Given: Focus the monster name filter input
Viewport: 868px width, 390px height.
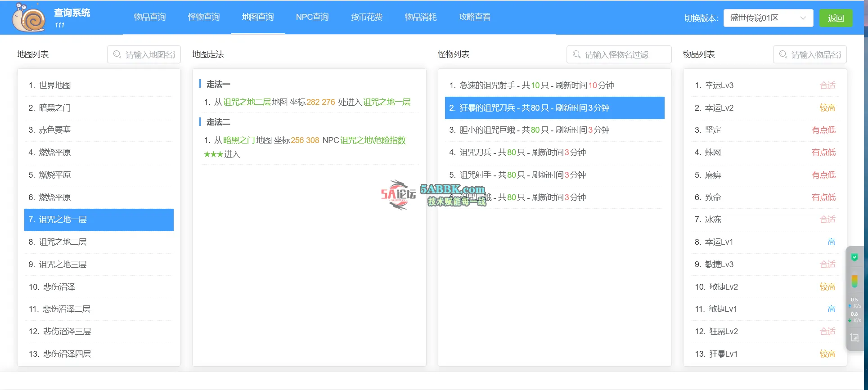Looking at the screenshot, I should [x=619, y=54].
